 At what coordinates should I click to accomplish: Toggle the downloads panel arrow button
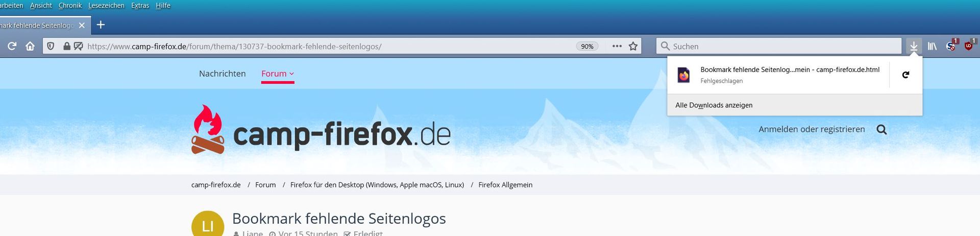914,46
